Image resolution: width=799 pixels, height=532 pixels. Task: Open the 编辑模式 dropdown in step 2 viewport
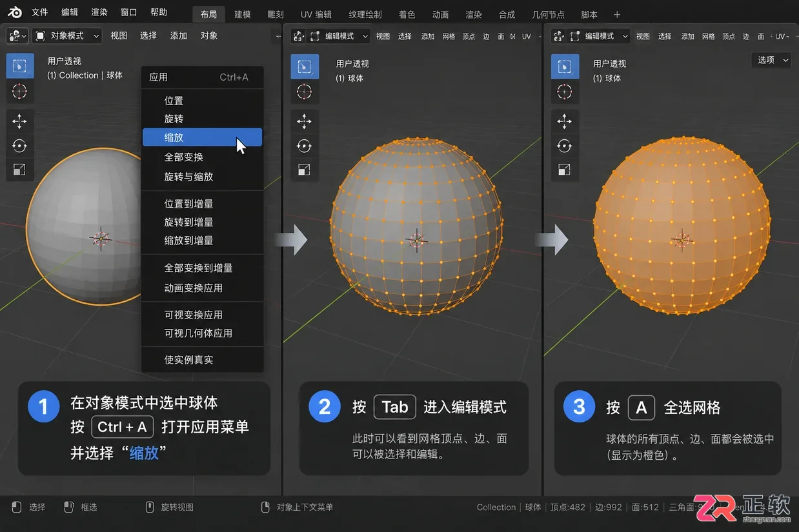pyautogui.click(x=339, y=36)
